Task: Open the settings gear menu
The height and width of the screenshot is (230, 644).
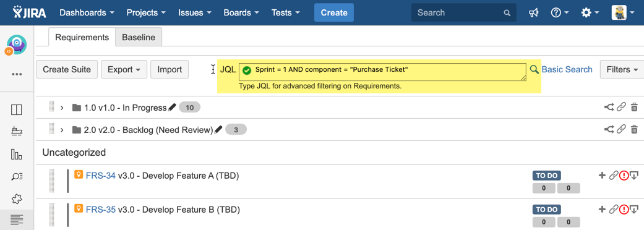Action: [x=588, y=13]
